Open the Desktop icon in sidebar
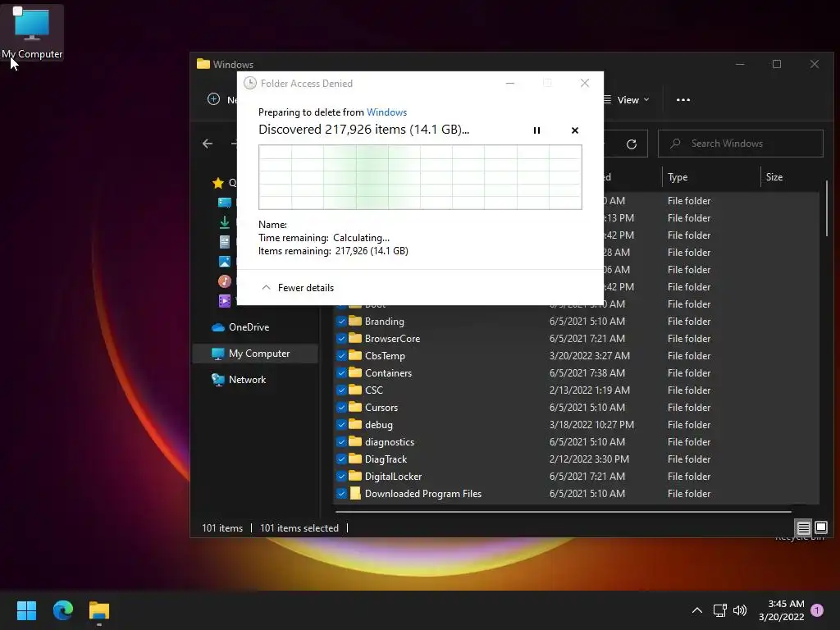The image size is (840, 630). click(x=225, y=203)
